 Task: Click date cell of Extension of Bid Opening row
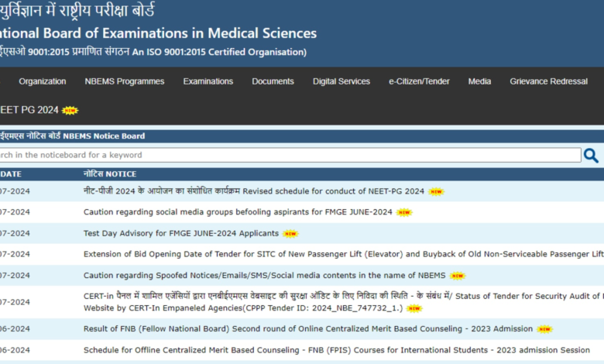pos(15,254)
